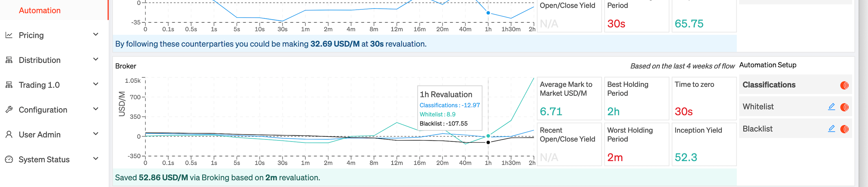Expand the Trading 1.0 menu chevron

96,84
